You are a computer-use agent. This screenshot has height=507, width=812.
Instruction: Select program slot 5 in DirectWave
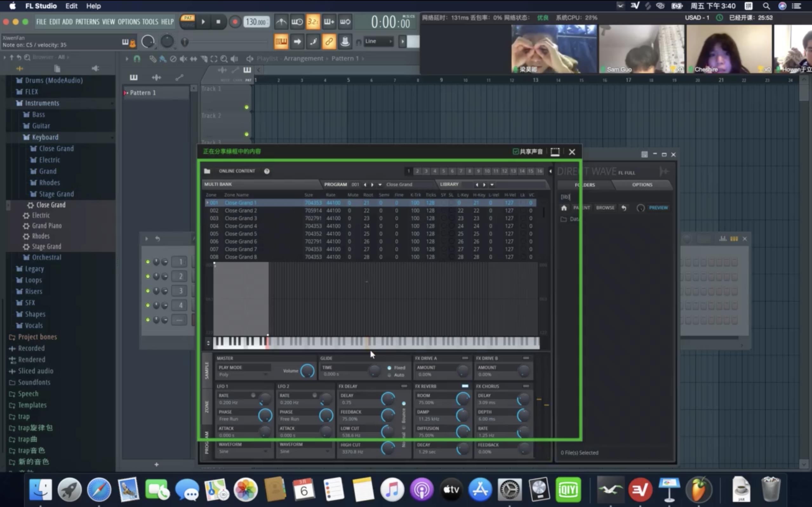coord(443,171)
